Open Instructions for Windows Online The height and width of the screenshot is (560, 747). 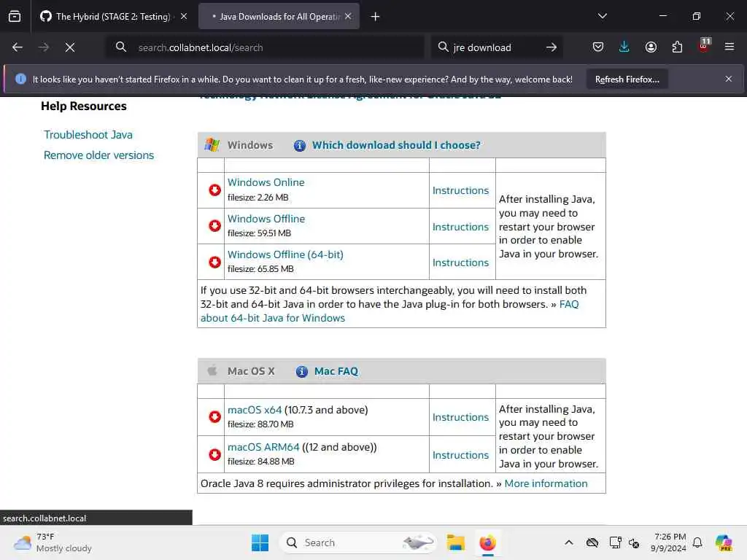pos(460,190)
